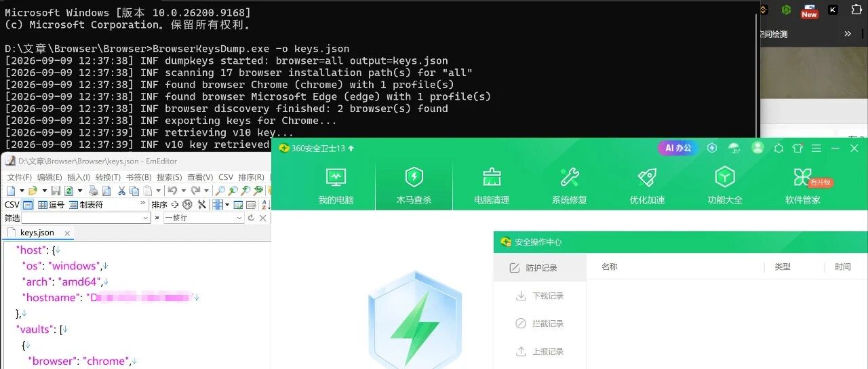The image size is (868, 369).
Task: Click the lightning shield icon in 360 title bar
Action: tap(712, 148)
